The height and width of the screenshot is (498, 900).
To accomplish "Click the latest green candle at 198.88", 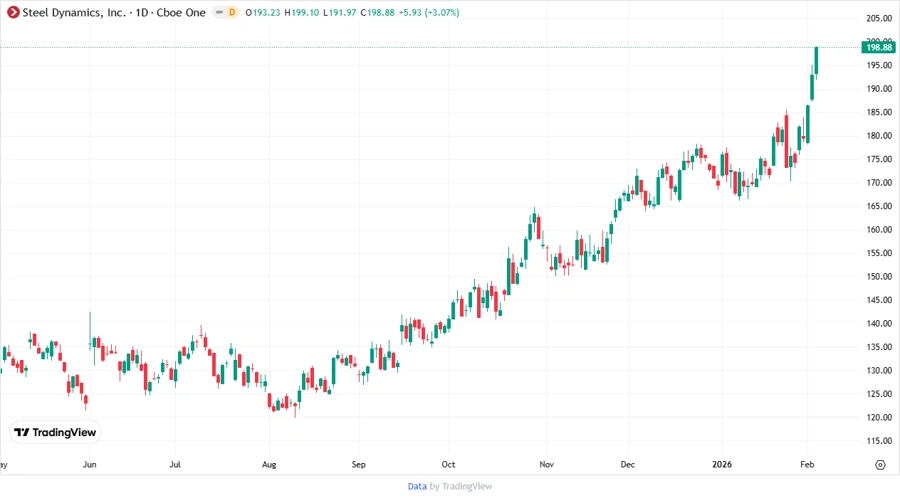I will [x=816, y=61].
